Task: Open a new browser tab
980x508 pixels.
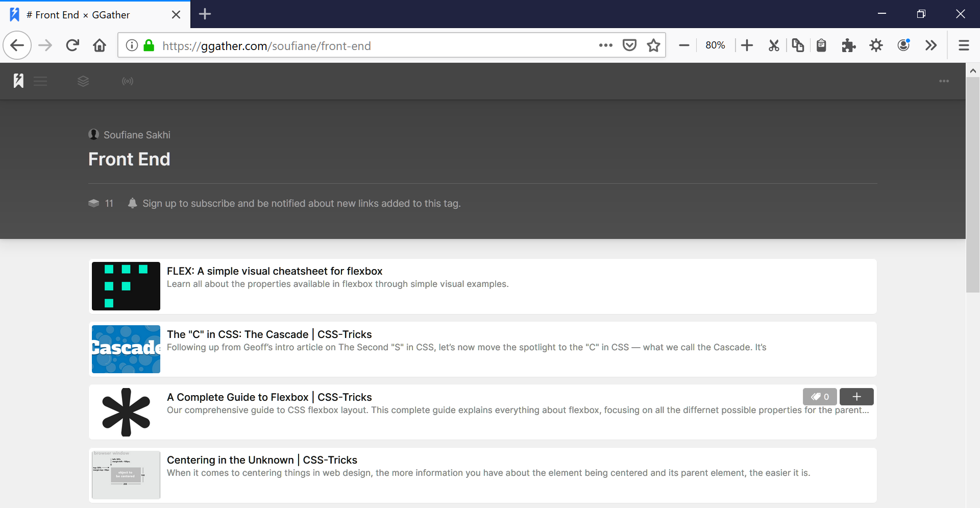Action: point(205,14)
